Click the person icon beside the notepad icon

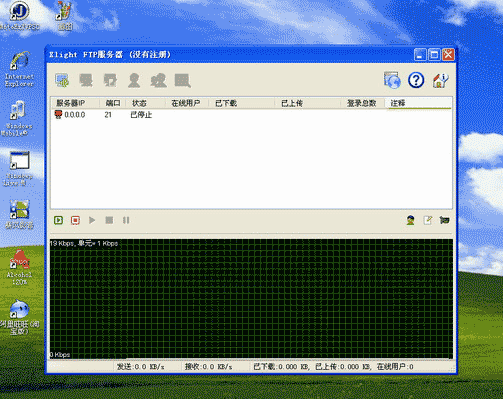411,220
